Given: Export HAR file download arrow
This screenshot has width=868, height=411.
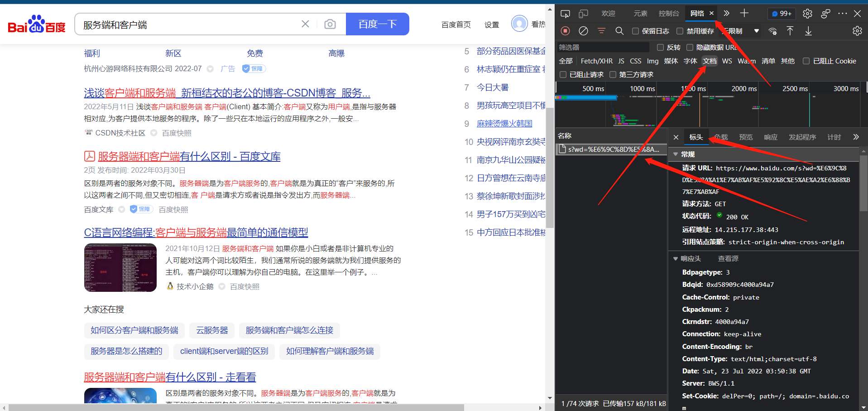Looking at the screenshot, I should tap(808, 31).
